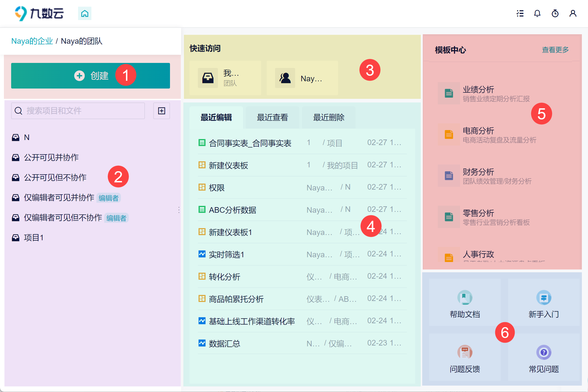Open the 电商分析 template
Screen dimensions: 588x392
pos(478,131)
